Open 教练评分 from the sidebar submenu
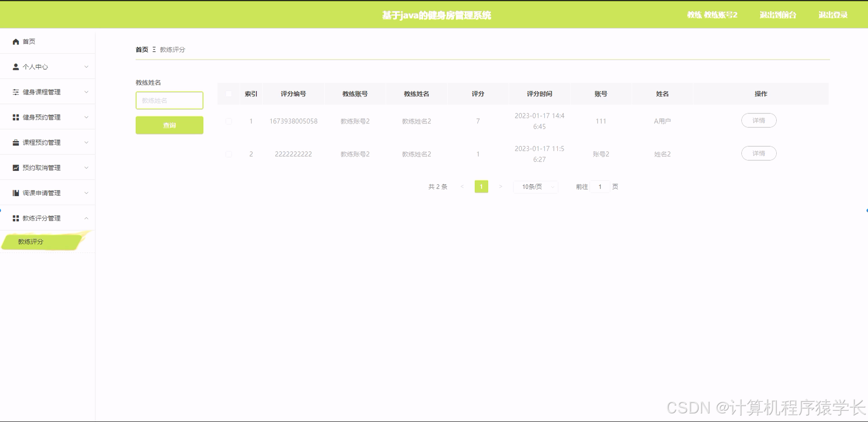The image size is (868, 422). 30,241
